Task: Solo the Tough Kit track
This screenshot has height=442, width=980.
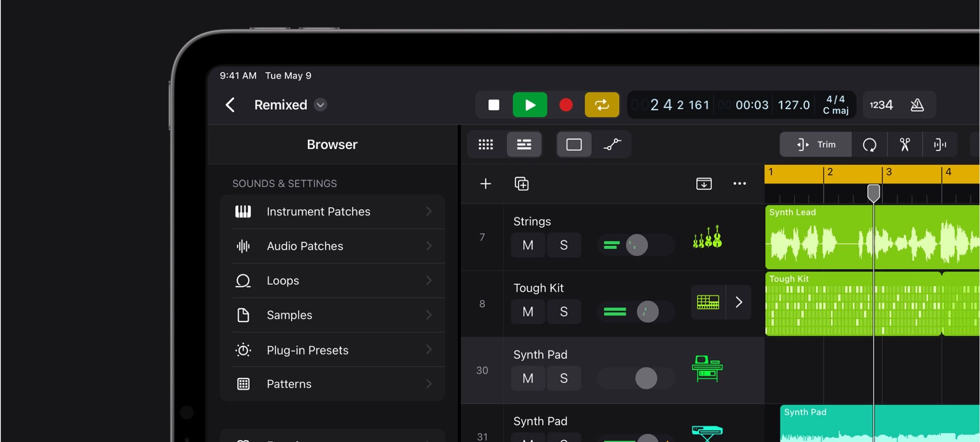Action: 564,312
